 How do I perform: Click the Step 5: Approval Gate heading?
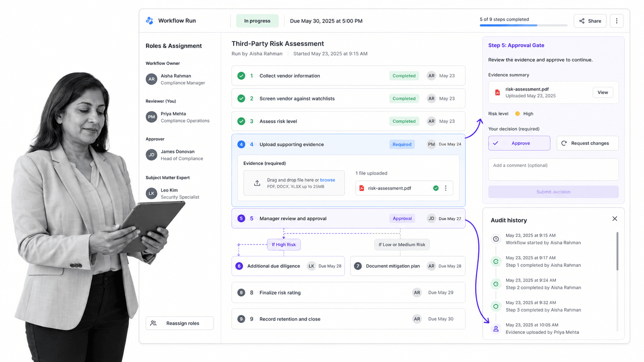[516, 45]
